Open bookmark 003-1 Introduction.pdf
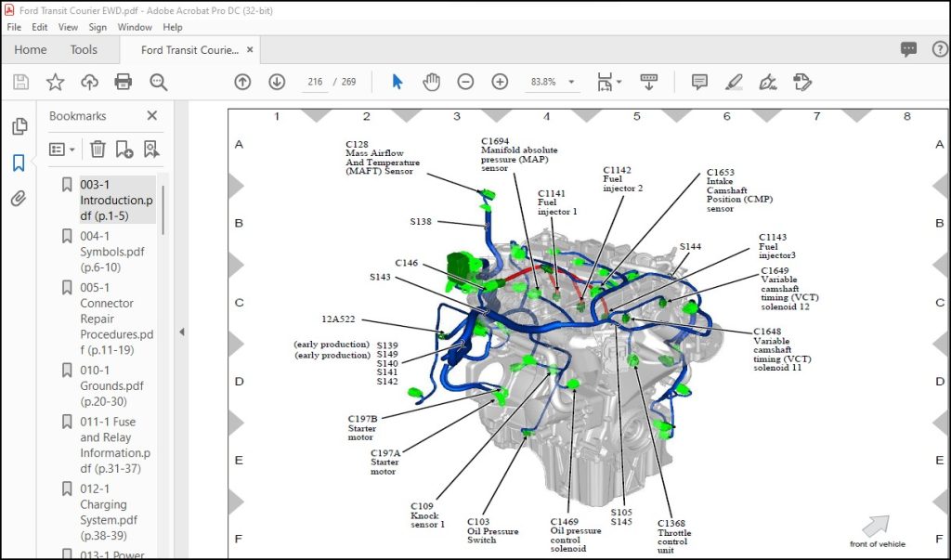951x560 pixels. pos(116,200)
